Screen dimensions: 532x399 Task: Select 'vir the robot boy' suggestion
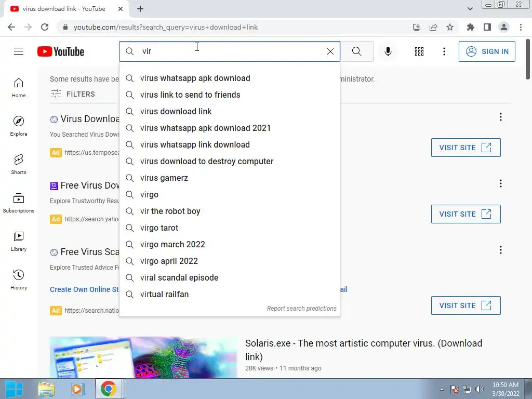[229, 211]
